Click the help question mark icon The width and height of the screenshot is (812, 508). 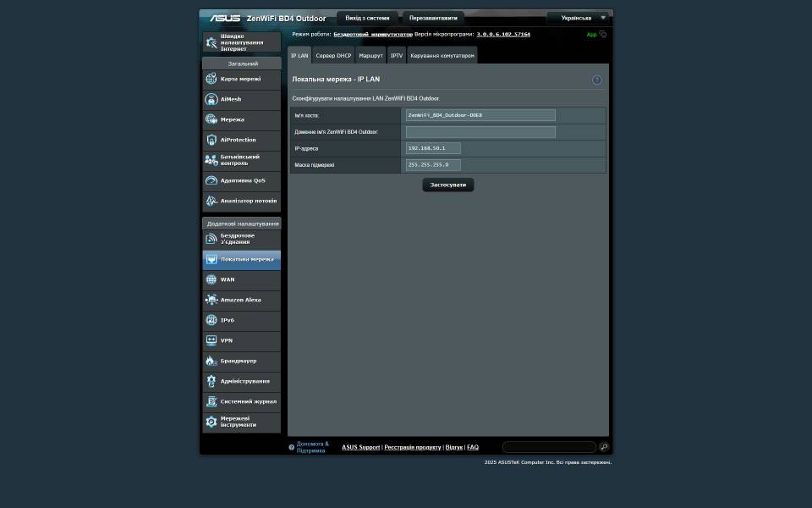coord(596,80)
